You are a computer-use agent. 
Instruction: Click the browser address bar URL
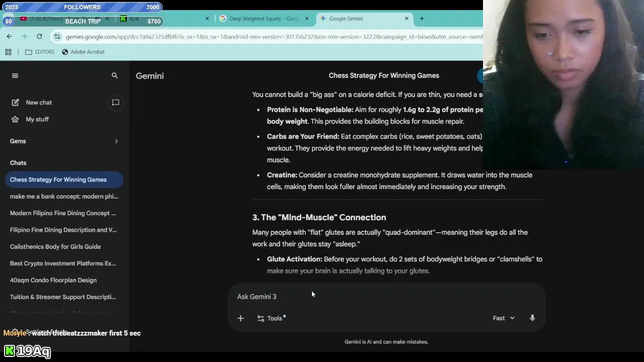(274, 37)
